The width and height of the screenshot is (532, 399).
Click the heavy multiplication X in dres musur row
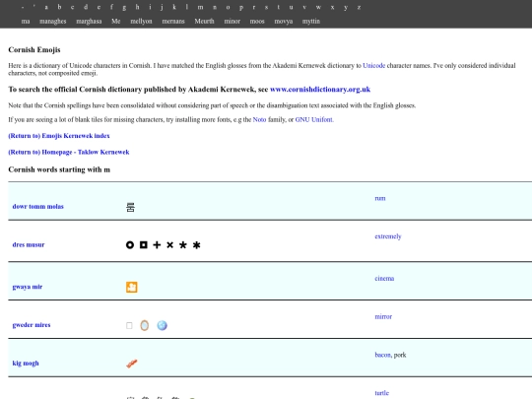170,245
